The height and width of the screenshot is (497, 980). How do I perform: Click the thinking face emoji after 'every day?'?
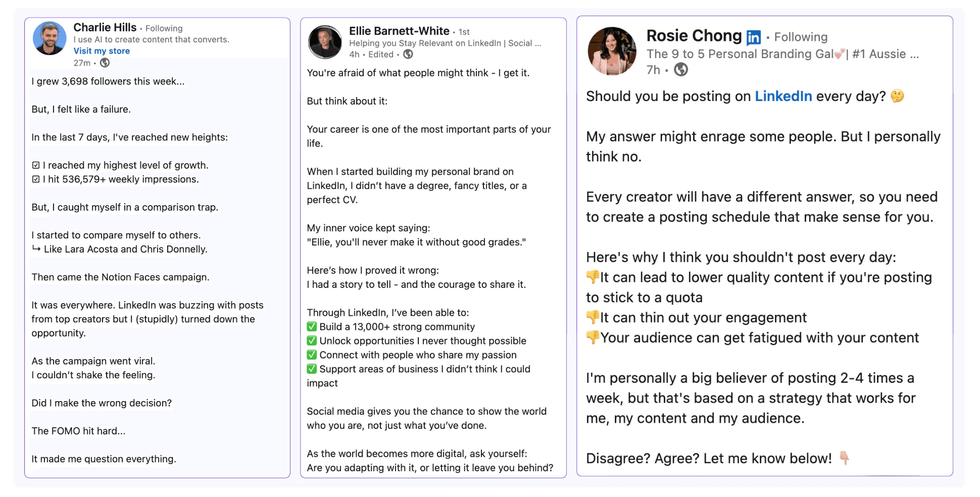tap(897, 96)
